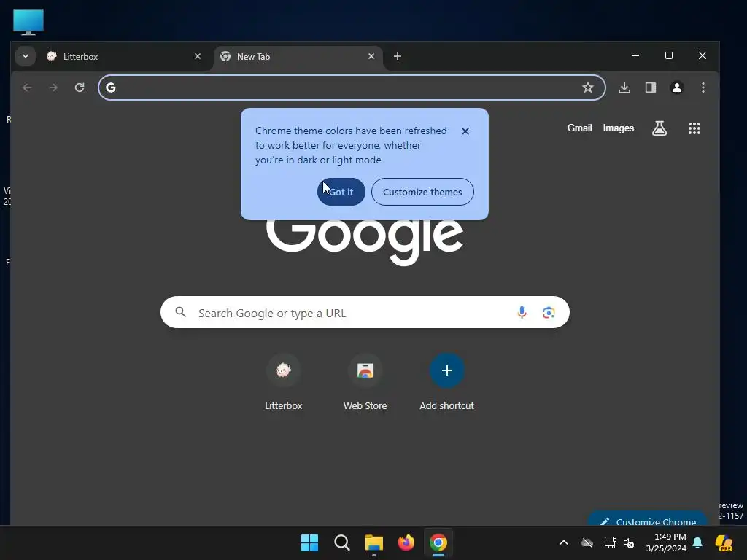The width and height of the screenshot is (747, 560).
Task: Click the Got it button
Action: pos(341,192)
